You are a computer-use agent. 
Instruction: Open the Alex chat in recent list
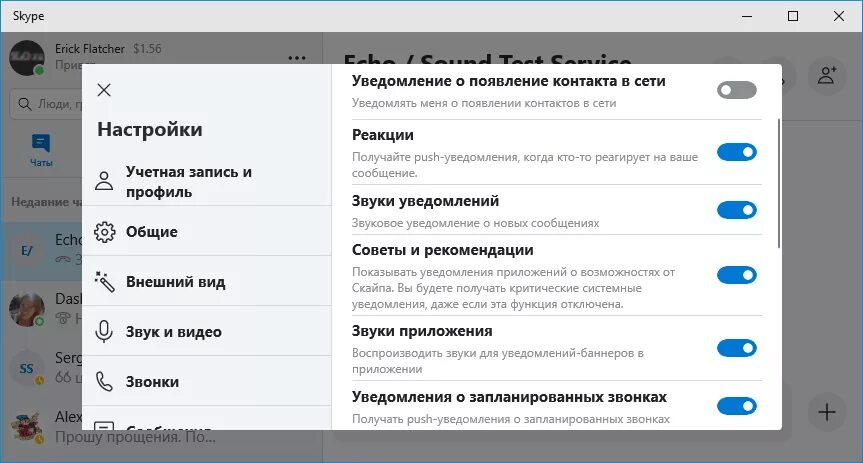point(42,427)
